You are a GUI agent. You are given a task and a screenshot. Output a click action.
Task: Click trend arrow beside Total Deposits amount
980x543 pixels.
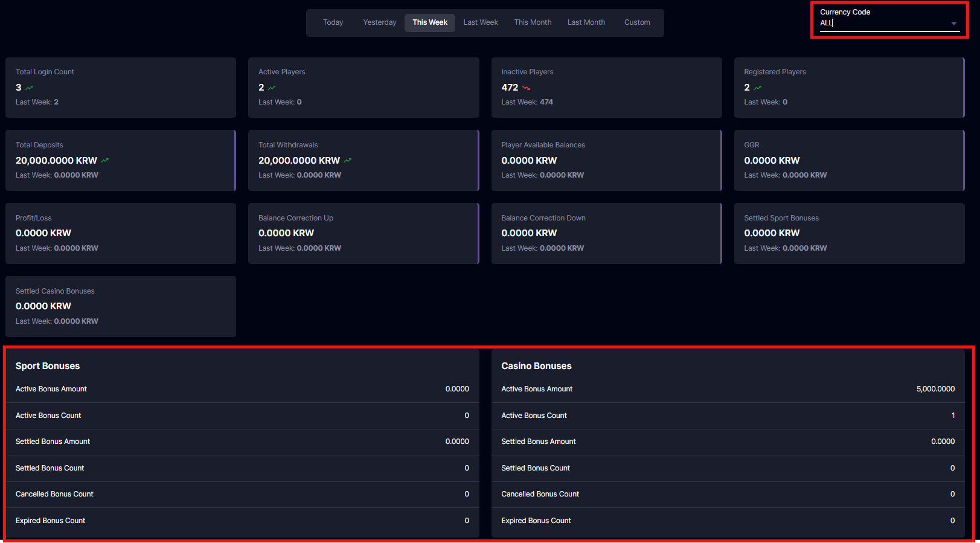click(105, 161)
